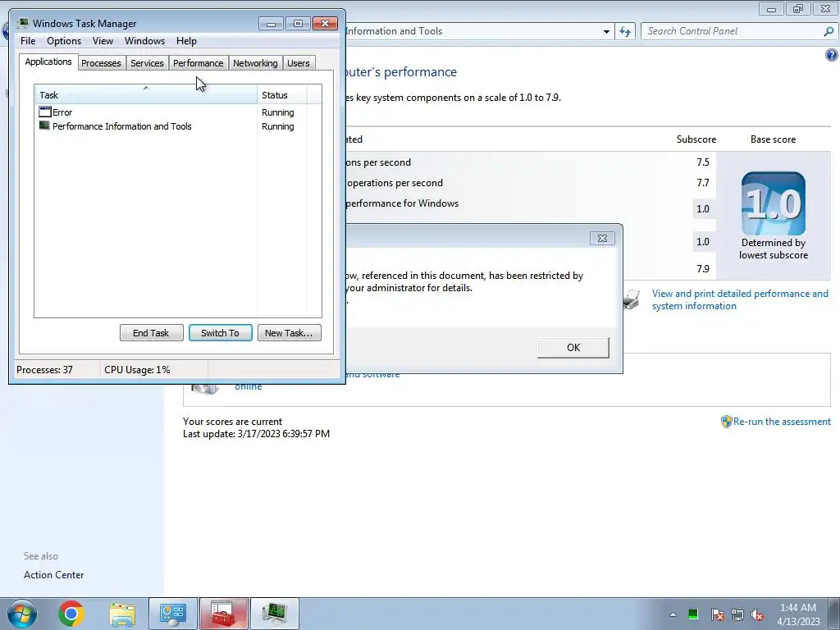The width and height of the screenshot is (840, 630).
Task: Click the 7.5 subscore value
Action: pyautogui.click(x=703, y=162)
